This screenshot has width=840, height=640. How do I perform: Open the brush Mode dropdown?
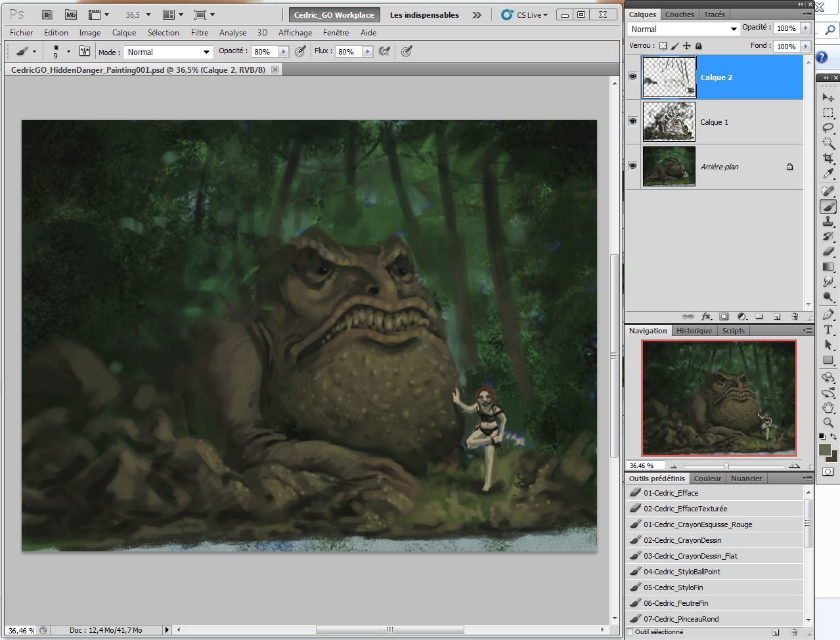168,52
